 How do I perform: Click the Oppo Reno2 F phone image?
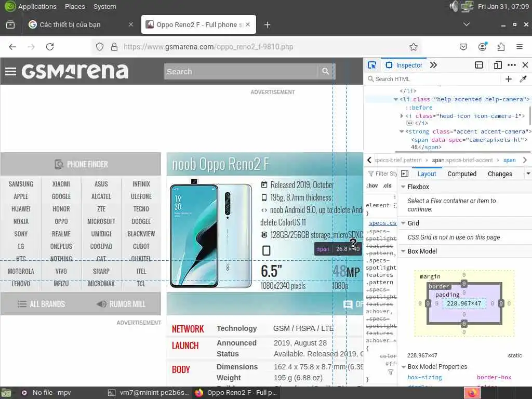[x=211, y=234]
